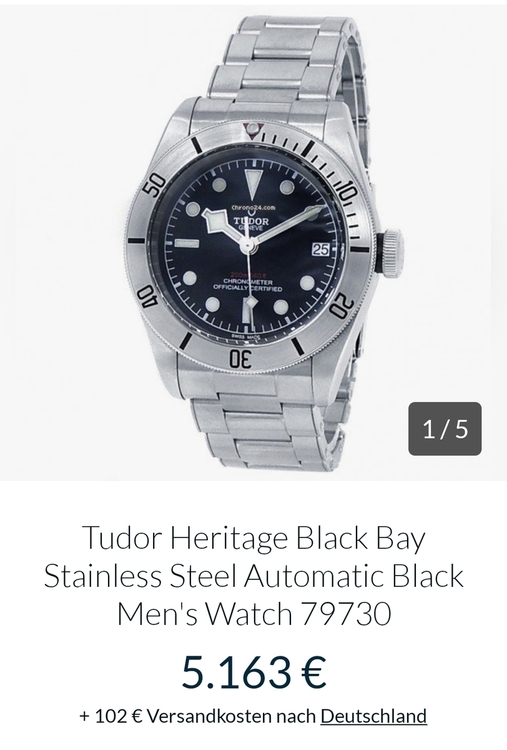Click the 79730 reference number in the title
The height and width of the screenshot is (750, 507).
[x=346, y=614]
